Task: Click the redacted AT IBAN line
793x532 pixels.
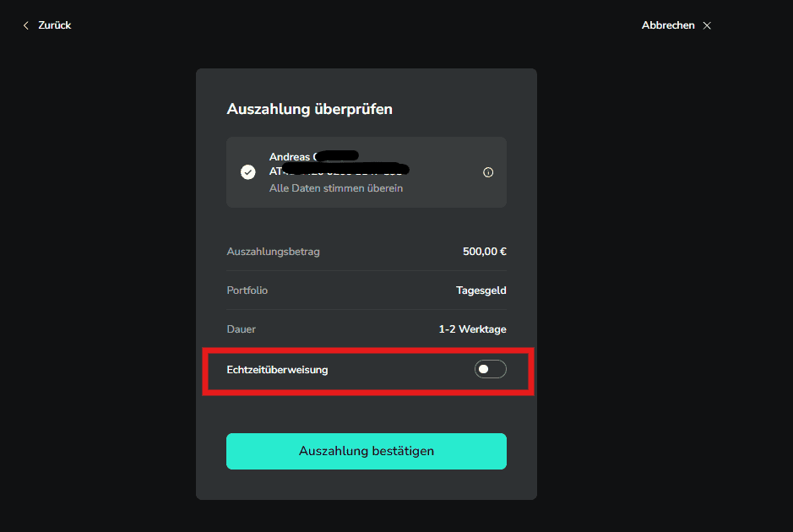Action: click(339, 171)
